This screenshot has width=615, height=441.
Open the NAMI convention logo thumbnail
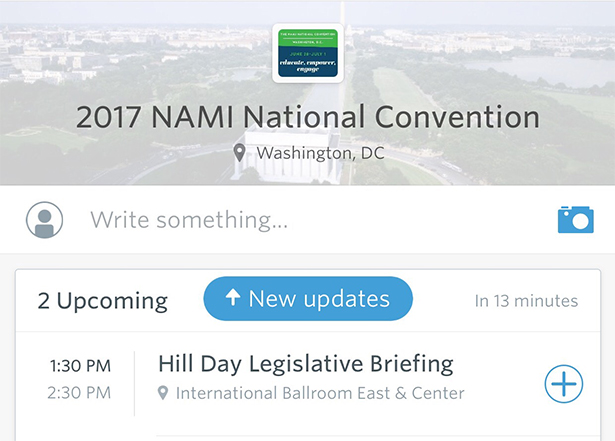(x=308, y=55)
